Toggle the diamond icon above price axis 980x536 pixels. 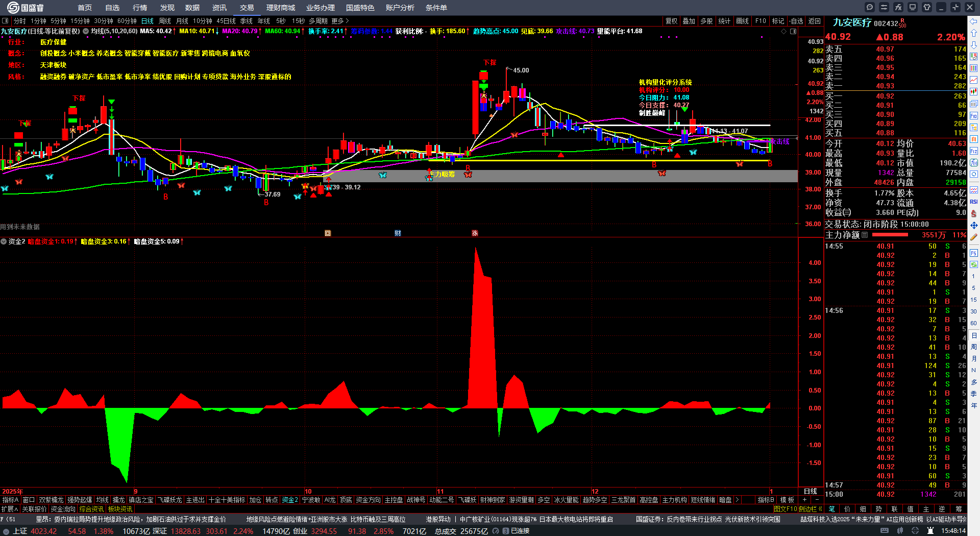tap(784, 31)
